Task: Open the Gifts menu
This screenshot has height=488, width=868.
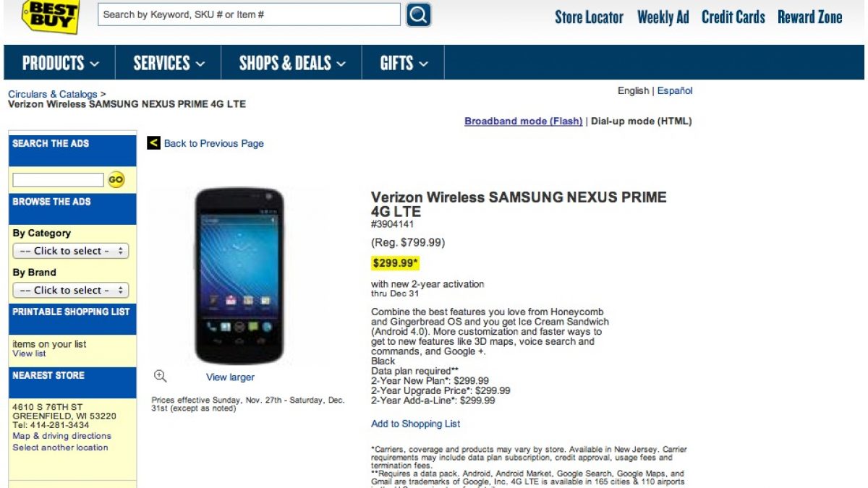Action: (x=403, y=63)
